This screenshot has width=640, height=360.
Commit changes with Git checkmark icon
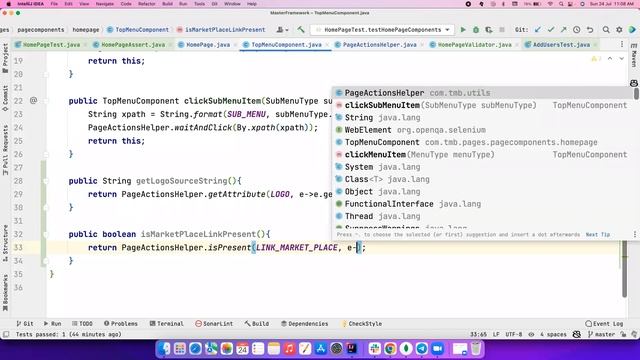551,30
